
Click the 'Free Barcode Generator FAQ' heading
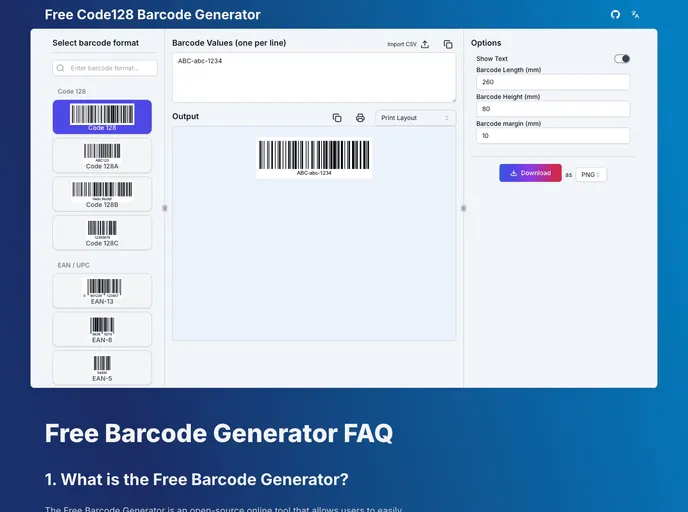219,433
